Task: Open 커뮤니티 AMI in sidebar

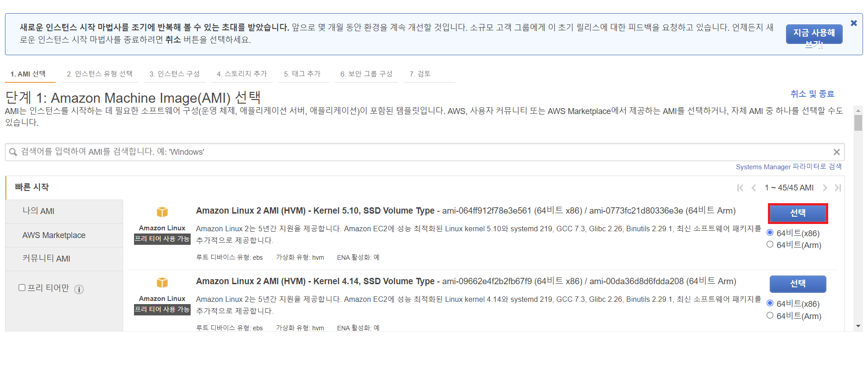Action: coord(64,259)
